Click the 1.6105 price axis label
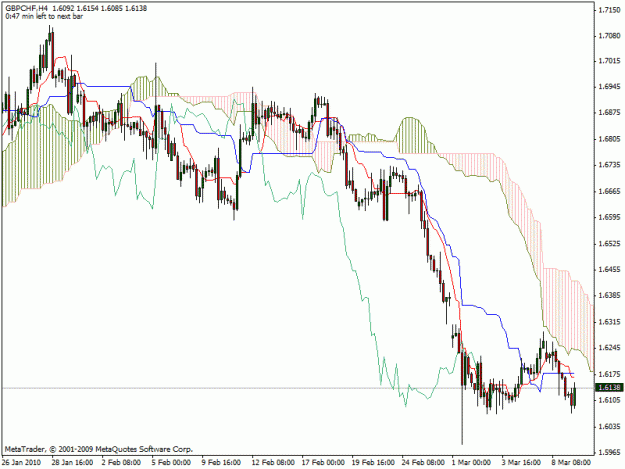The width and height of the screenshot is (625, 469). click(x=609, y=400)
